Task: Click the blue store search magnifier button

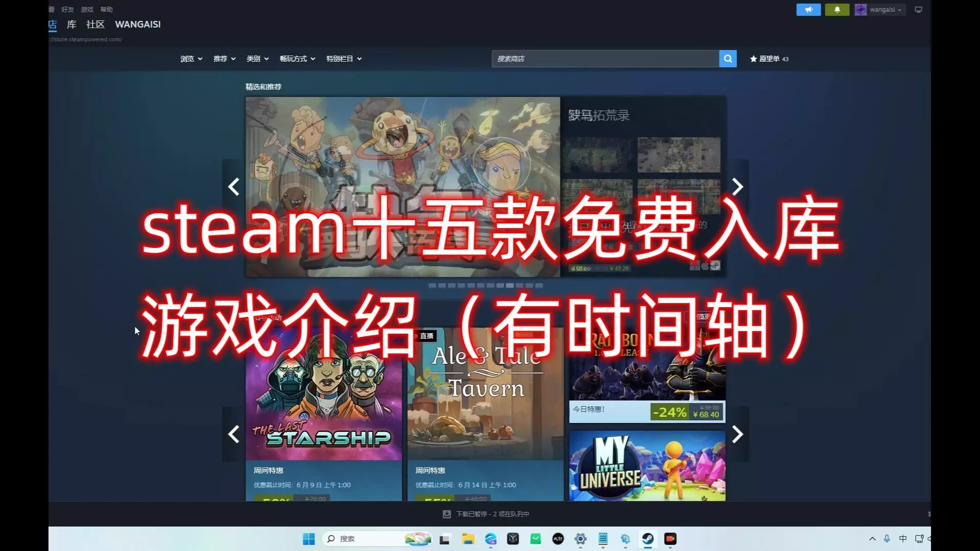Action: pos(728,59)
